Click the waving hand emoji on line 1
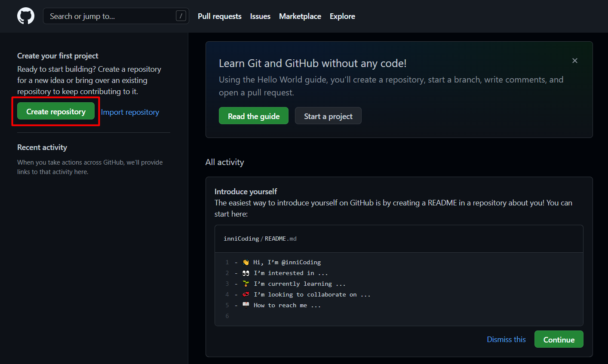 point(246,262)
